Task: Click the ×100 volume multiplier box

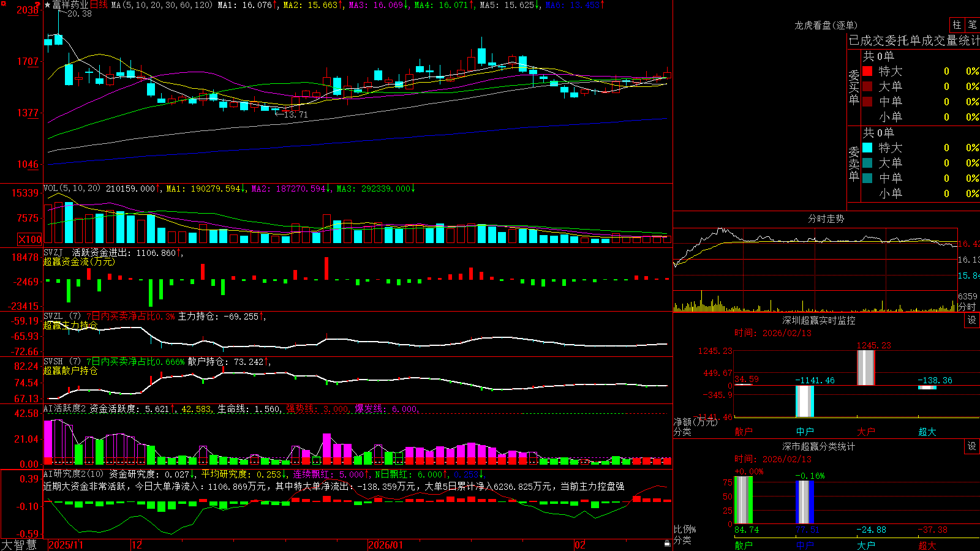Action: tap(29, 239)
